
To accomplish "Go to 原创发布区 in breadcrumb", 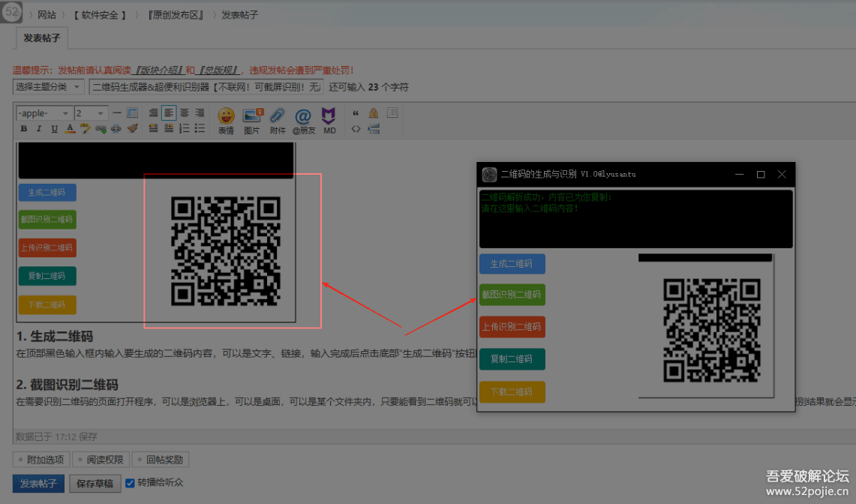I will pos(176,15).
